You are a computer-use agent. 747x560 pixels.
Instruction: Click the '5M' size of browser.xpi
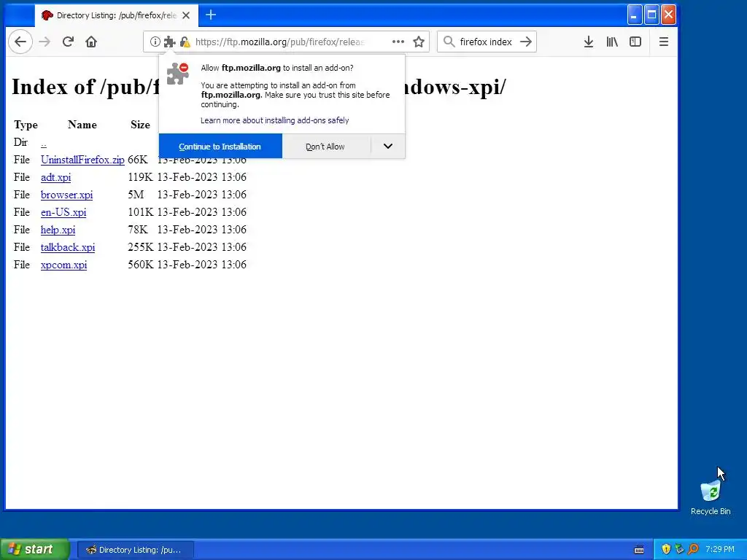(x=136, y=195)
